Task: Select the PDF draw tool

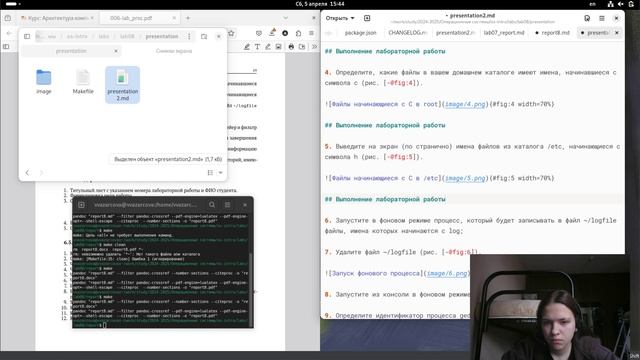Action: tap(268, 47)
